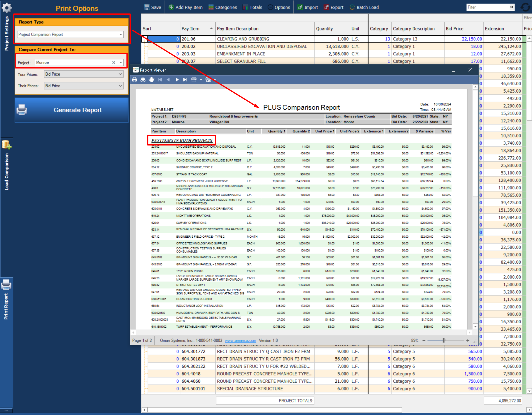Expand the PDF export options arrow
The height and width of the screenshot is (415, 532).
coord(201,80)
